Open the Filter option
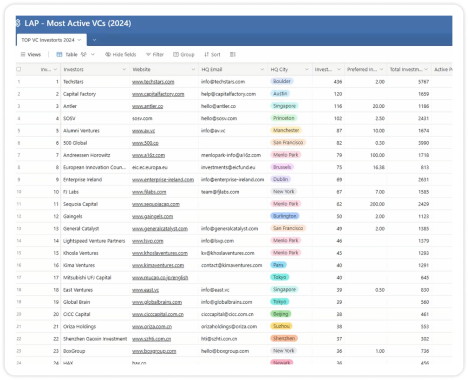This screenshot has width=468, height=380. pyautogui.click(x=155, y=54)
